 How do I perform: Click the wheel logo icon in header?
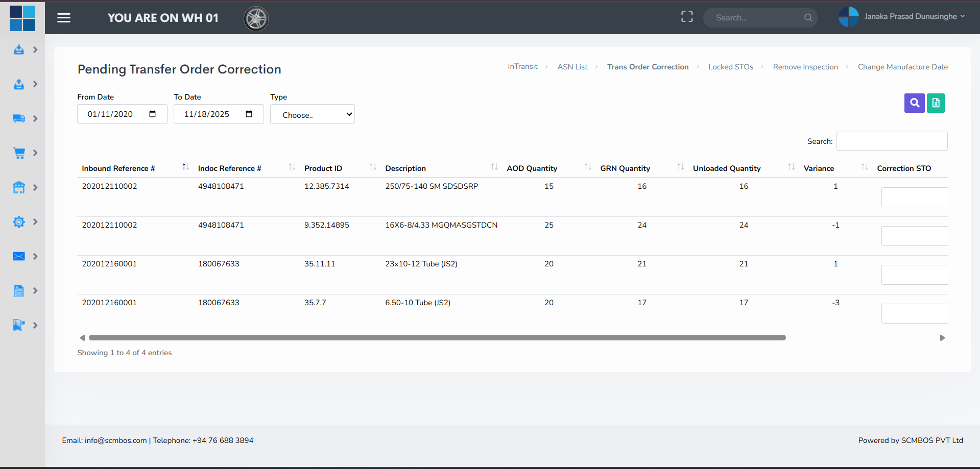coord(256,19)
